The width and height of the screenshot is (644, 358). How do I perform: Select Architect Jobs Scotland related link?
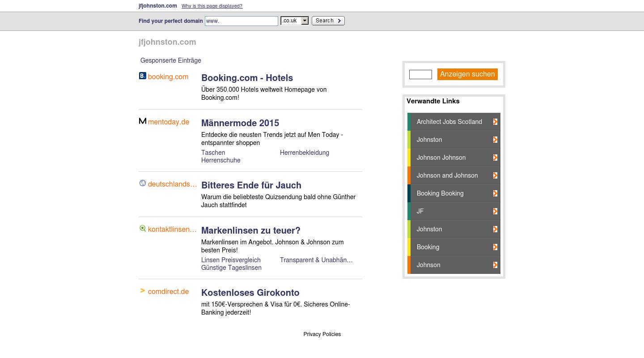tap(454, 122)
